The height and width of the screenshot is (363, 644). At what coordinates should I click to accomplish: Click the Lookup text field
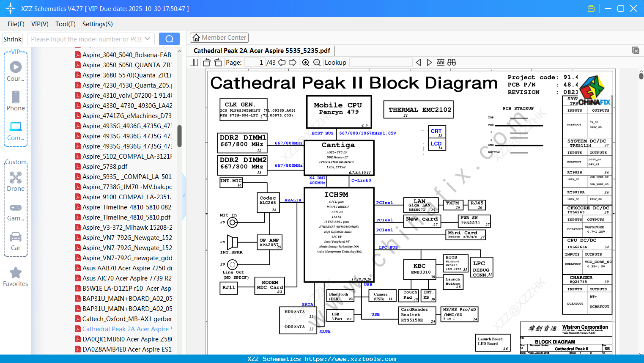click(x=381, y=63)
